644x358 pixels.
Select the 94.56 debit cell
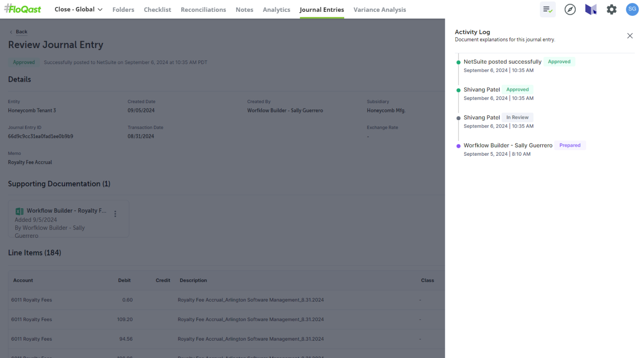(x=126, y=339)
